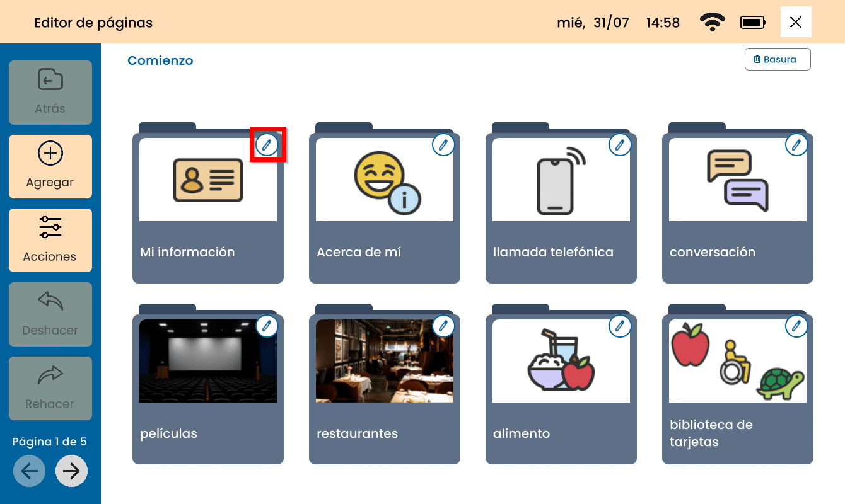Click pencil icon on restaurantes folder
Viewport: 845px width, 504px height.
pyautogui.click(x=443, y=326)
